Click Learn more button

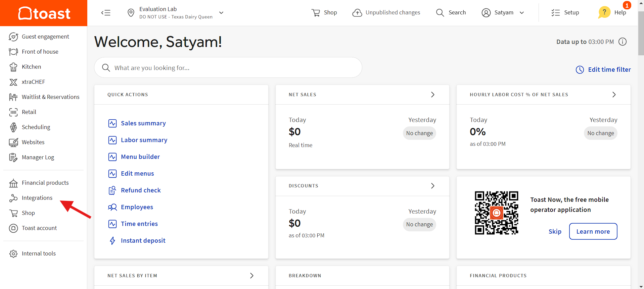point(593,231)
